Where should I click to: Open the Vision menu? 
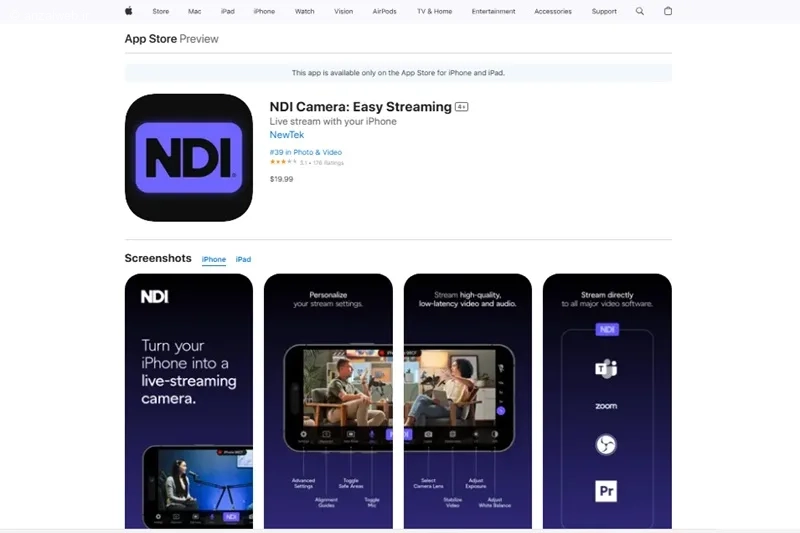click(343, 11)
